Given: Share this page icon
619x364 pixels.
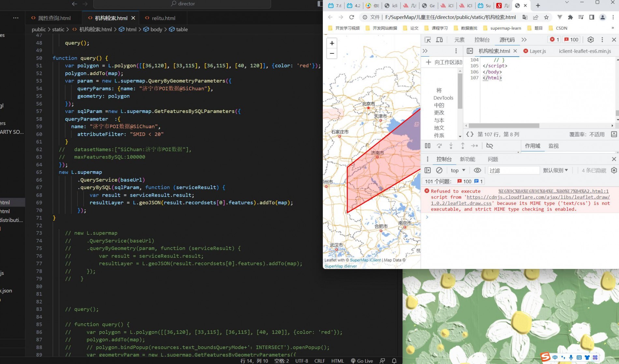Looking at the screenshot, I should coord(536,17).
